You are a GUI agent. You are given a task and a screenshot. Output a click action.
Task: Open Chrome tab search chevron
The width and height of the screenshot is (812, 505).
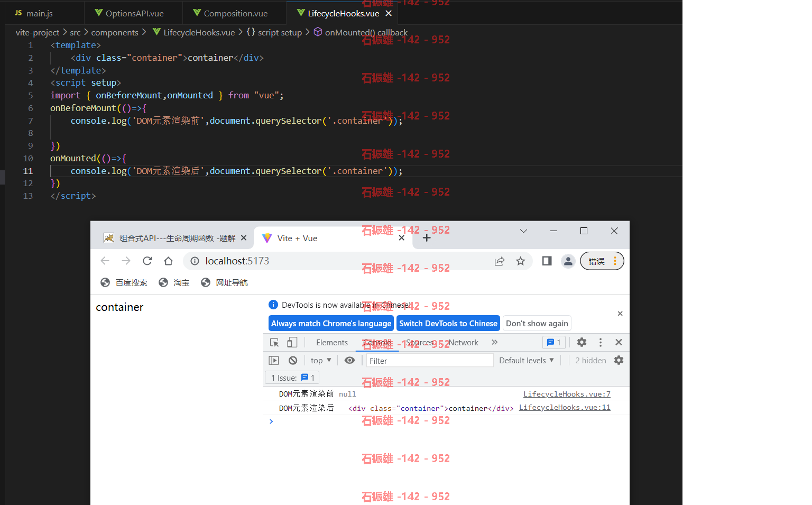tap(523, 231)
